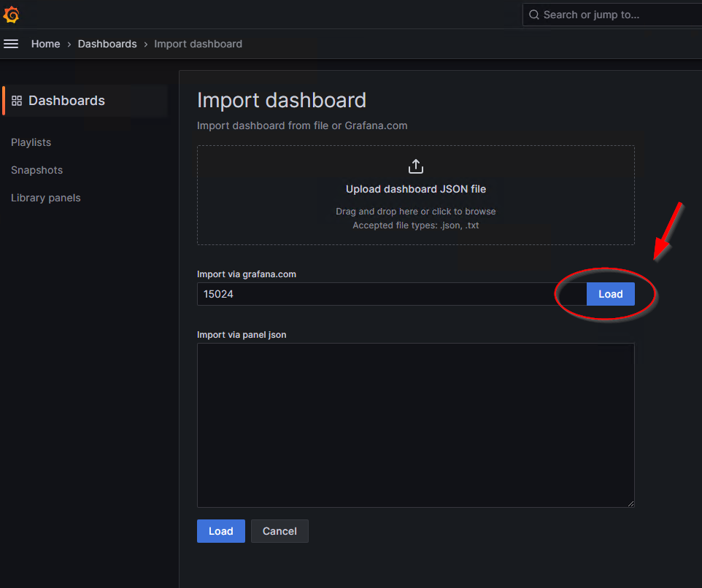Click the Import dashboard breadcrumb
Viewport: 702px width, 588px height.
pyautogui.click(x=198, y=44)
